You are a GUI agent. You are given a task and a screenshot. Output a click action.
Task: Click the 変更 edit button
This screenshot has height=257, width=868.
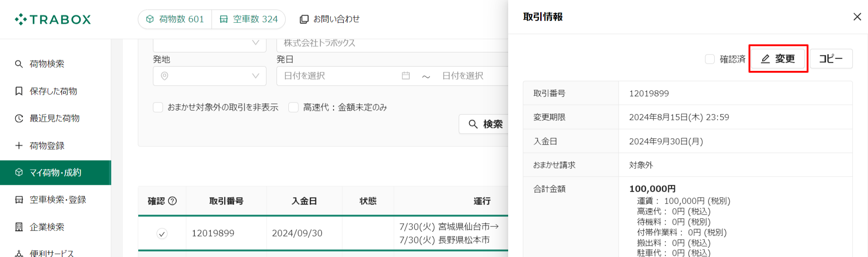click(778, 59)
